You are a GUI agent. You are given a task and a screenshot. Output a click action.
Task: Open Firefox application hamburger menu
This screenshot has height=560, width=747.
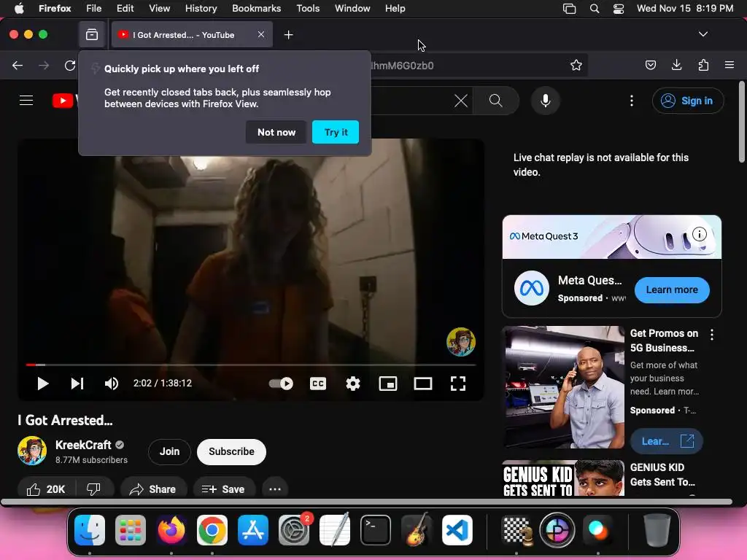click(729, 65)
